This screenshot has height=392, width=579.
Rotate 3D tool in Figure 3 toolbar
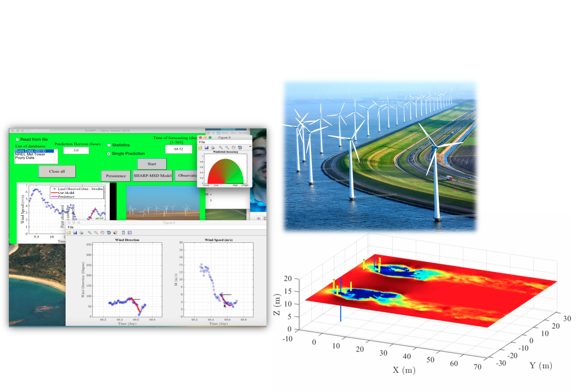(240, 147)
